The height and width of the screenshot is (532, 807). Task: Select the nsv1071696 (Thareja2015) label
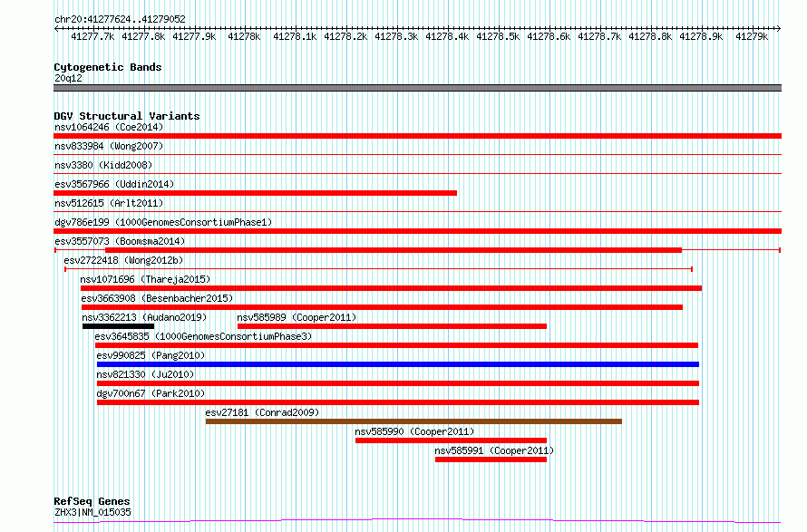(x=145, y=279)
